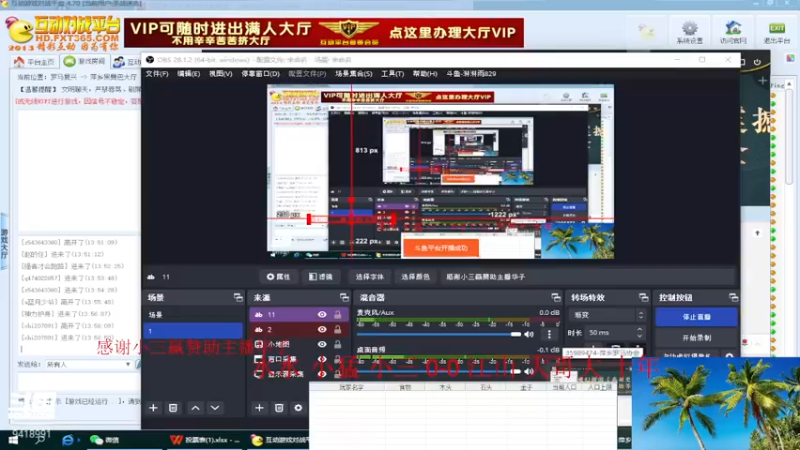Toggle visibility of 显示器采集 source
Viewport: 800px width, 450px height.
(x=322, y=374)
